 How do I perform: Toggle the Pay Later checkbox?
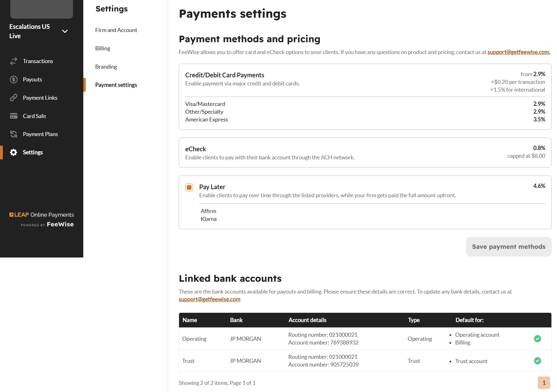click(189, 187)
